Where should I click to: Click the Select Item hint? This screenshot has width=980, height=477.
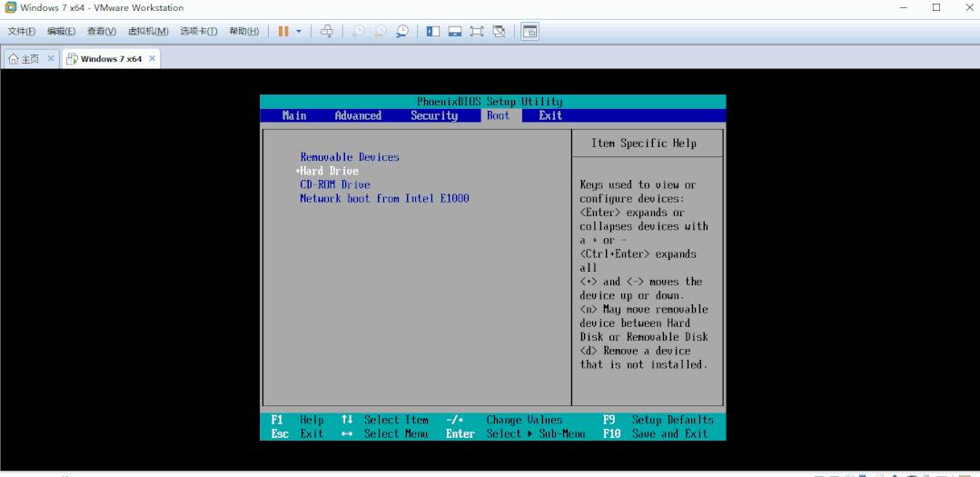(x=385, y=420)
